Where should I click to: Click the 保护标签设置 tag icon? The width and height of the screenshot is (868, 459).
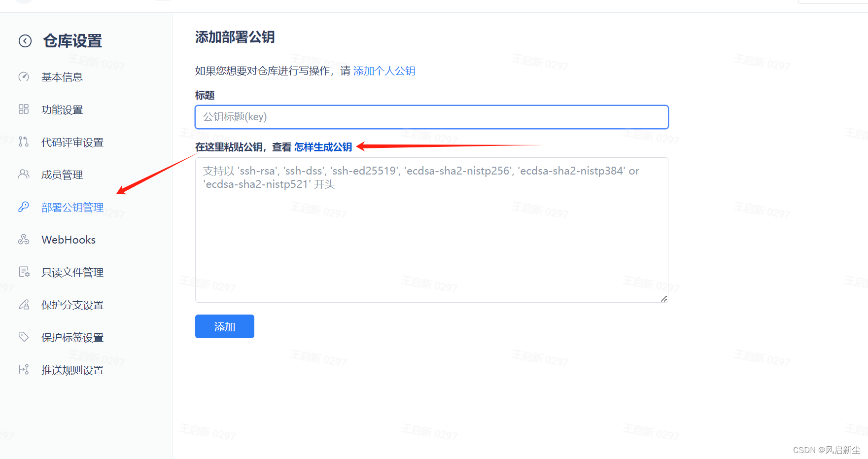[24, 337]
